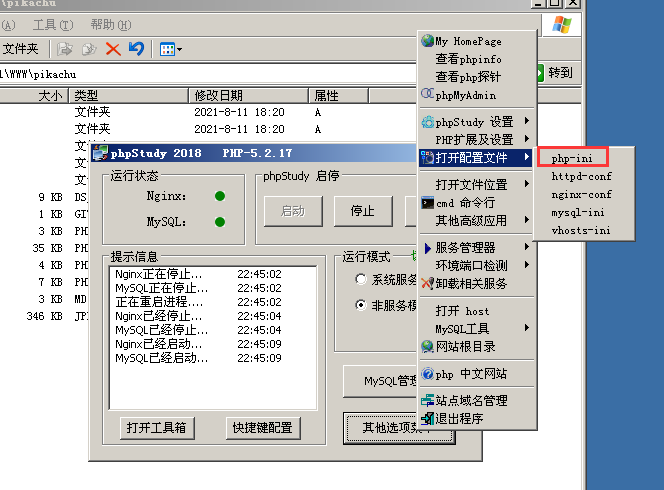The width and height of the screenshot is (664, 490).
Task: Click the phpStudy 设置 gear icon
Action: (x=428, y=122)
